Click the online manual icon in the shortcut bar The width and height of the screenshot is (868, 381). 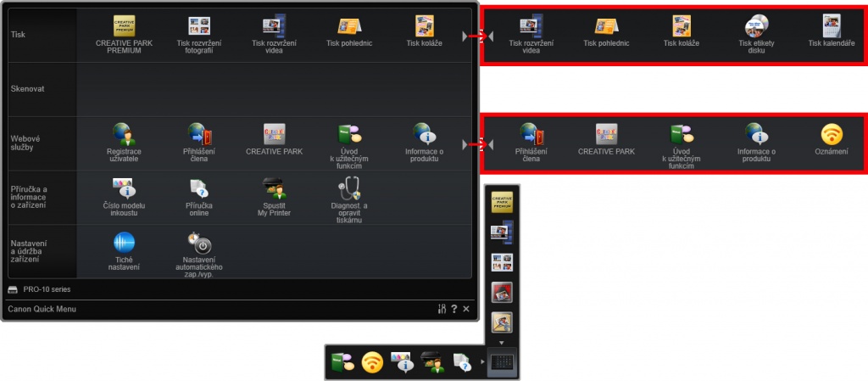click(462, 362)
